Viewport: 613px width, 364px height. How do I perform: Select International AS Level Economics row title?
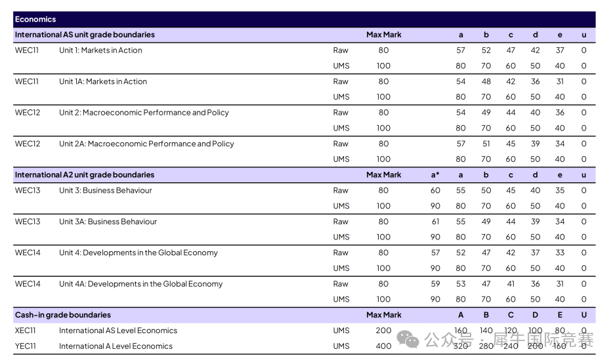pos(118,331)
